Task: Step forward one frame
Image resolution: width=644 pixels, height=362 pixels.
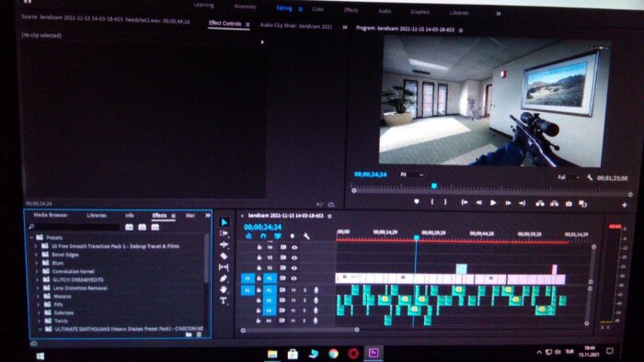Action: [508, 203]
